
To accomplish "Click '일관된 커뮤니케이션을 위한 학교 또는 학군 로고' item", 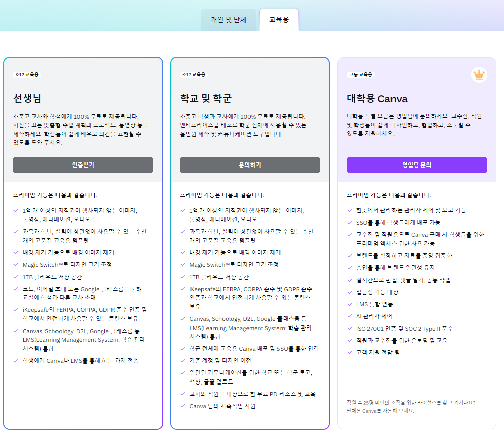I will [251, 377].
